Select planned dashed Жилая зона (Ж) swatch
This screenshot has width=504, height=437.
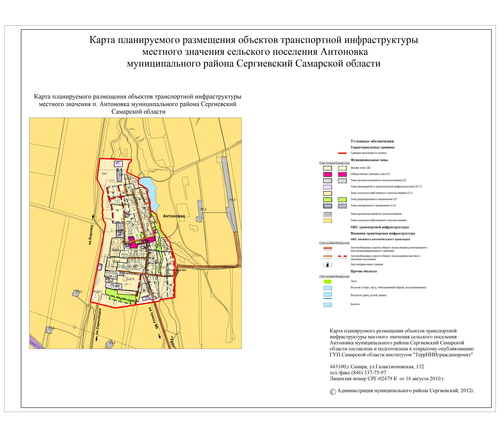pyautogui.click(x=342, y=168)
